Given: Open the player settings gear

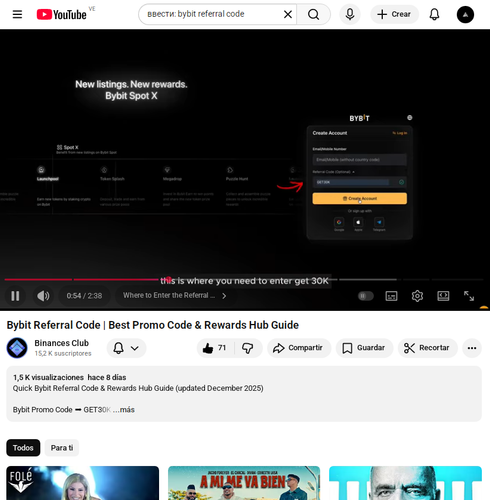Looking at the screenshot, I should [417, 296].
